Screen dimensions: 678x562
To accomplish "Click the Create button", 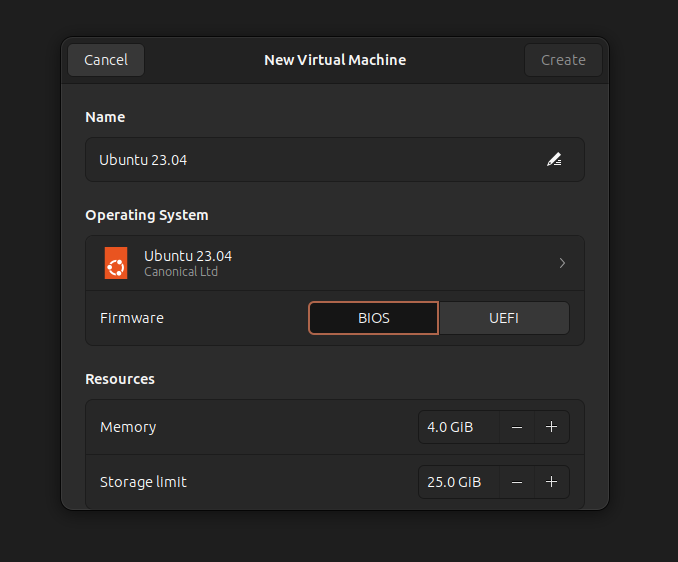I will [563, 60].
